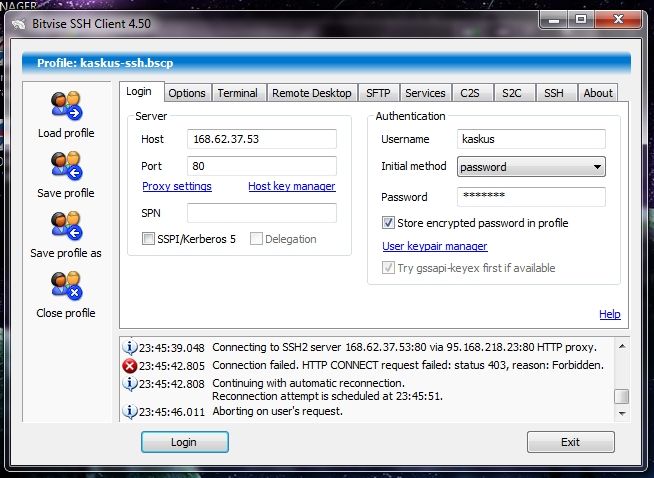The image size is (654, 478).
Task: Click the 'Connection failed. HTTP CONNECT' log line
Action: click(408, 365)
